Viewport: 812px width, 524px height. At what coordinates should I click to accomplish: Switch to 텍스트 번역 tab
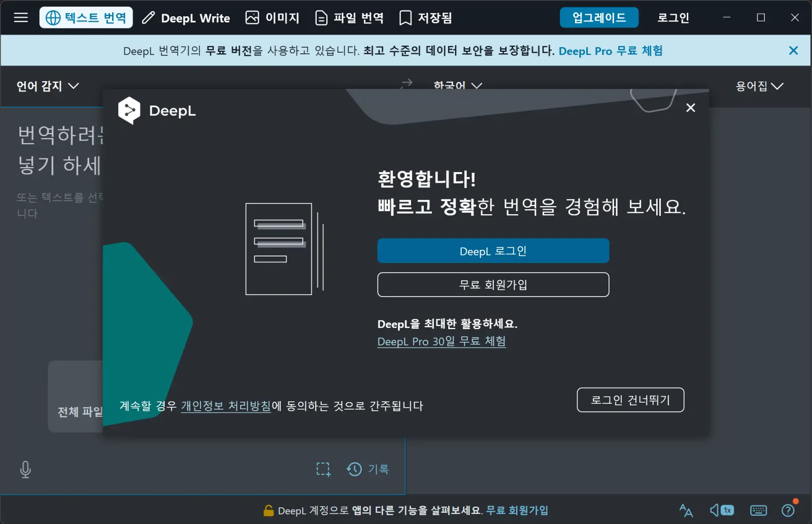86,18
